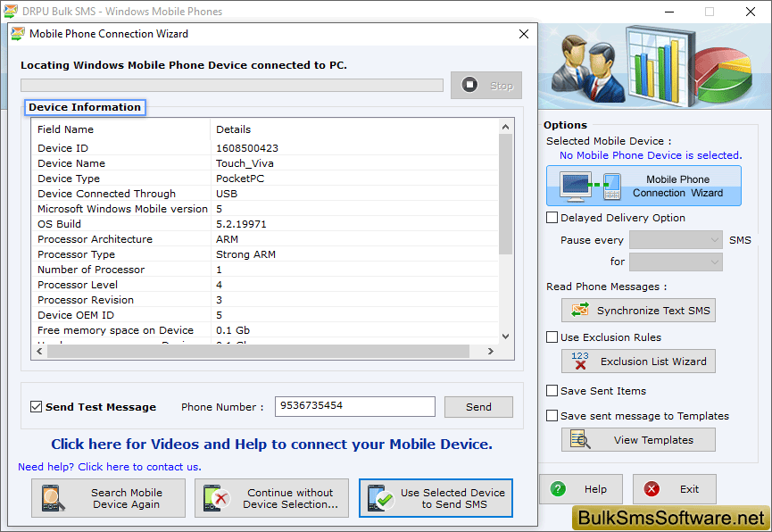Click Search Mobile Device Again button text

point(127,498)
